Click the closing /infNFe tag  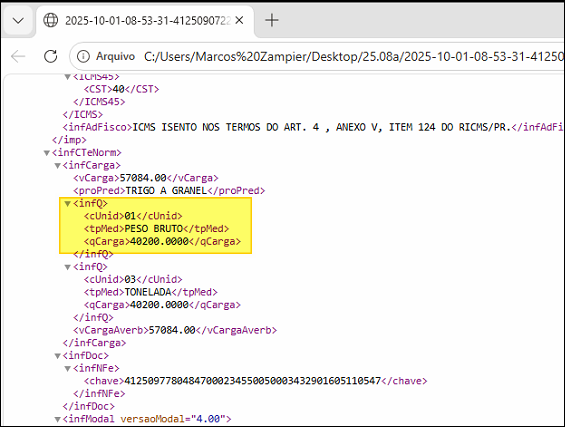99,393
